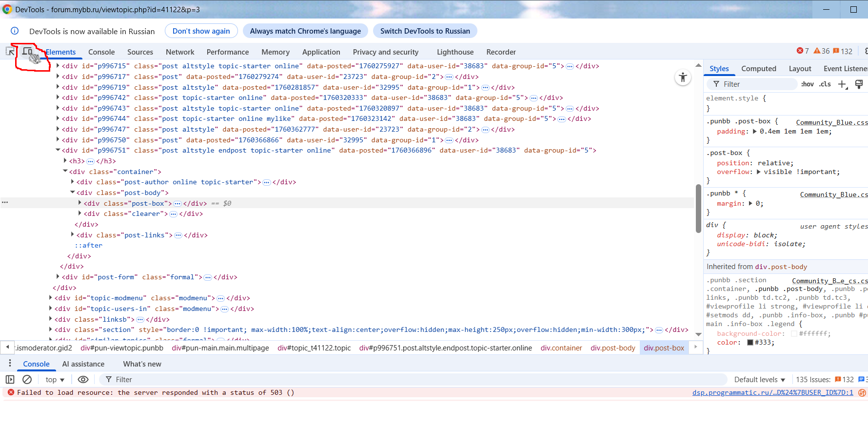Expand the div with class post-links
This screenshot has height=426, width=868.
click(x=73, y=235)
